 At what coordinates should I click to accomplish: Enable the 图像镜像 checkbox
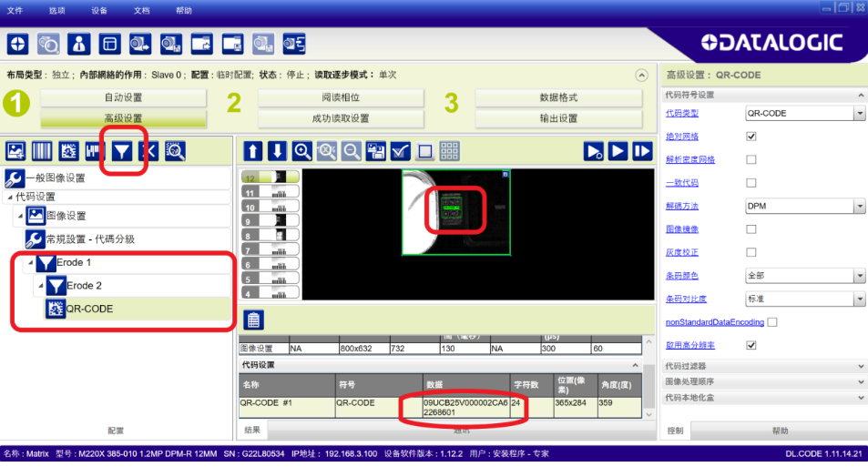point(751,229)
